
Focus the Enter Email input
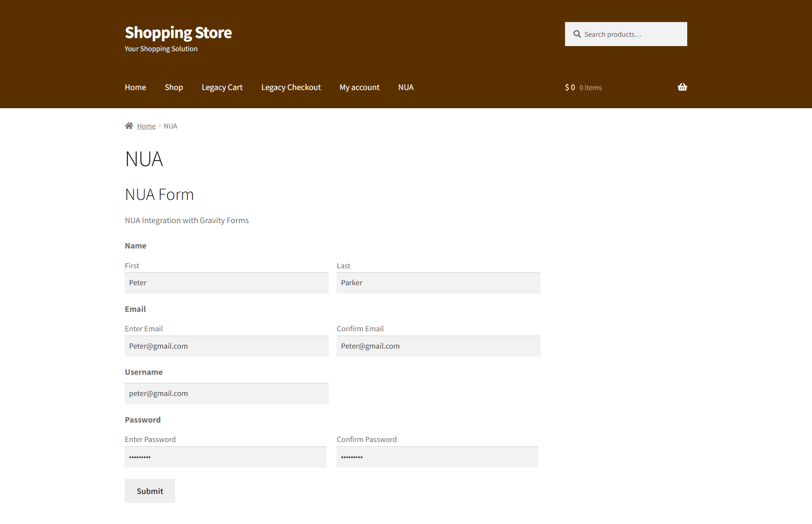point(226,346)
